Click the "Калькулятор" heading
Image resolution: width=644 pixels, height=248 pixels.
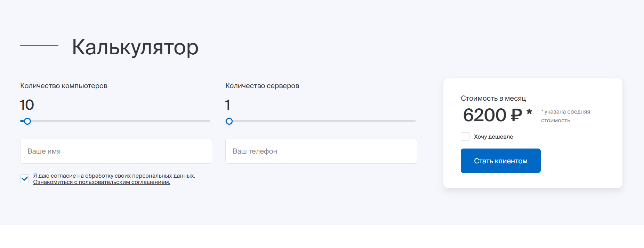tap(135, 47)
